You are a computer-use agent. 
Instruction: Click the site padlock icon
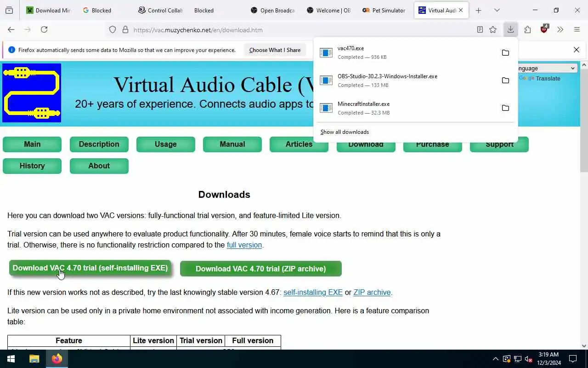click(x=125, y=30)
